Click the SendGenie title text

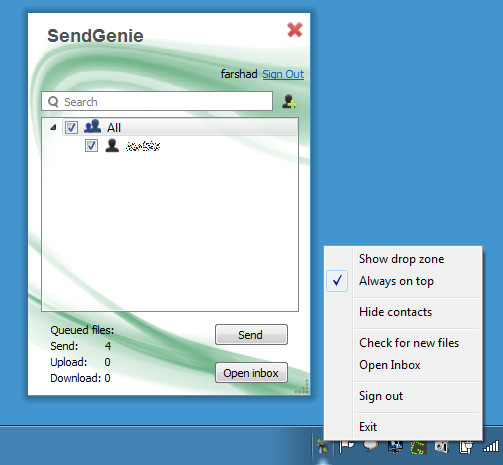click(95, 36)
